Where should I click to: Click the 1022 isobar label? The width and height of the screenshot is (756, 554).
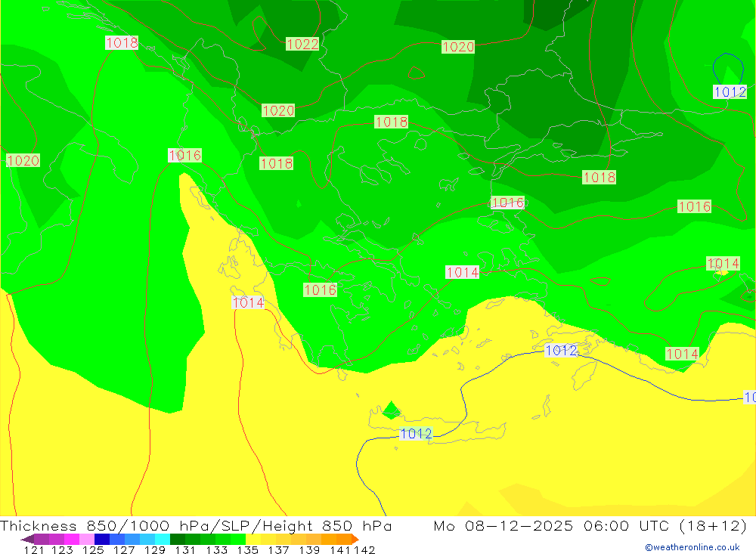click(x=302, y=44)
